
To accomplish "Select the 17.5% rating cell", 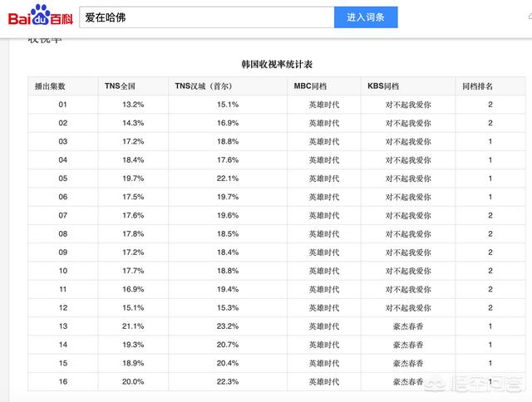I will (x=133, y=197).
